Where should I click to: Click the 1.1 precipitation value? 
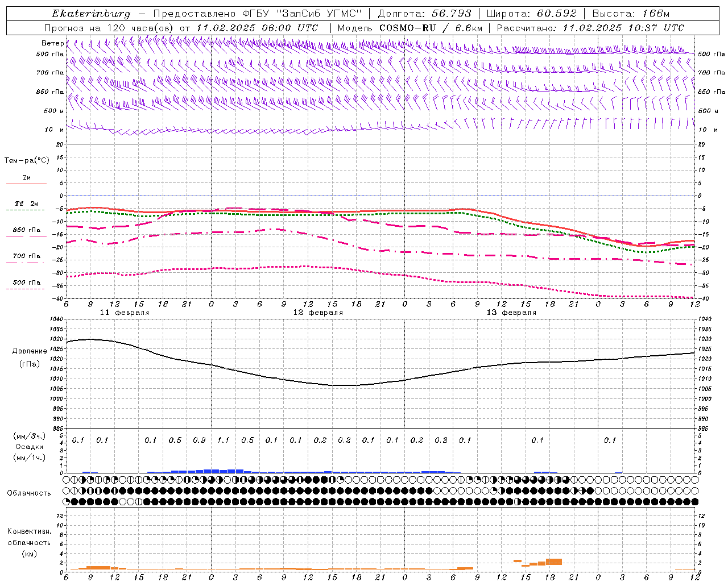[x=223, y=440]
